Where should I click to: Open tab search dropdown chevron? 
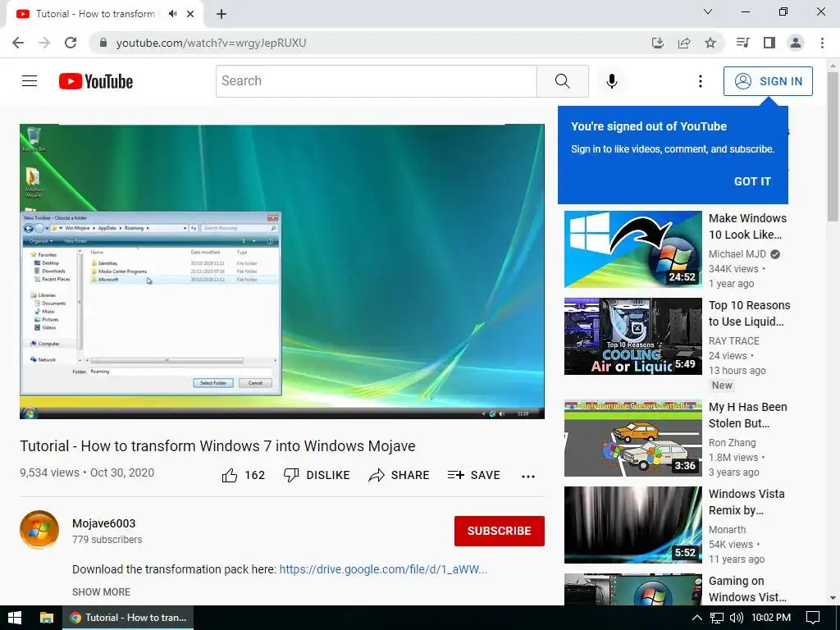pos(708,11)
